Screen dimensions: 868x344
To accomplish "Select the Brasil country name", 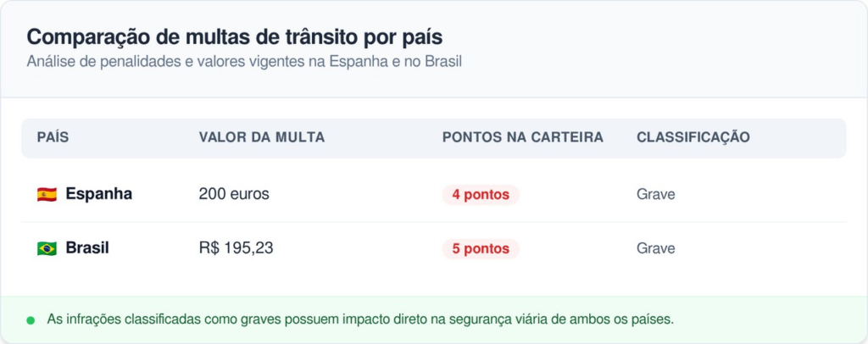I will click(87, 248).
